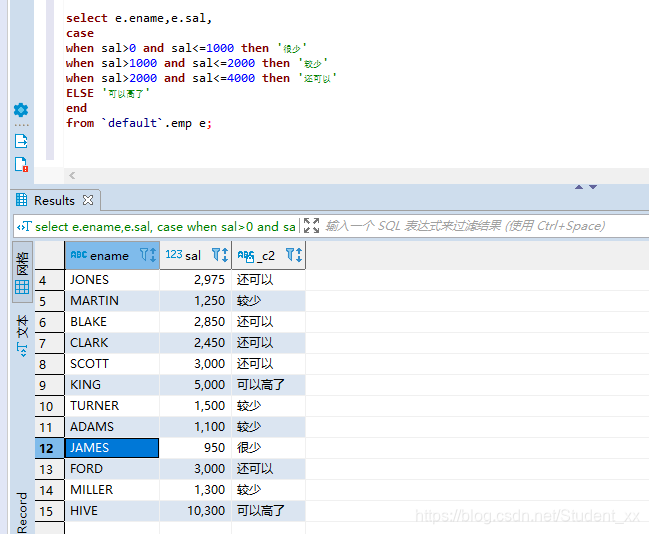Viewport: 649px width, 534px height.
Task: Click the 2,975 salary cell
Action: [x=195, y=280]
